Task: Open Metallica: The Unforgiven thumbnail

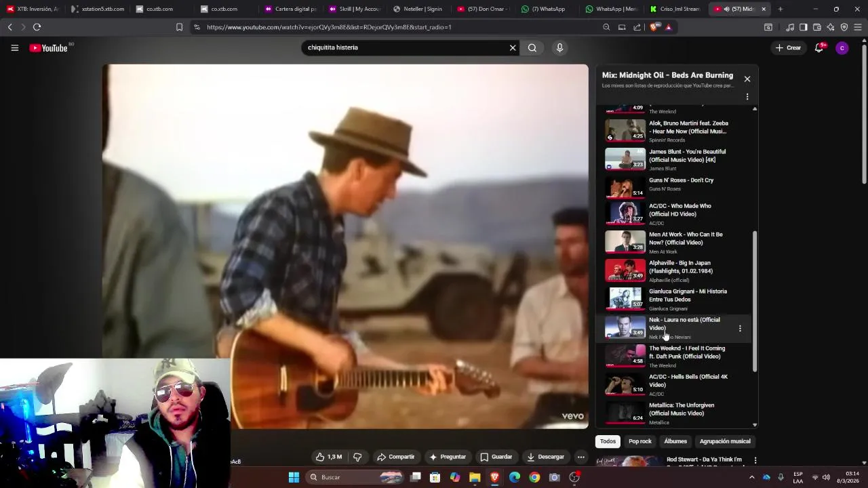Action: (625, 412)
